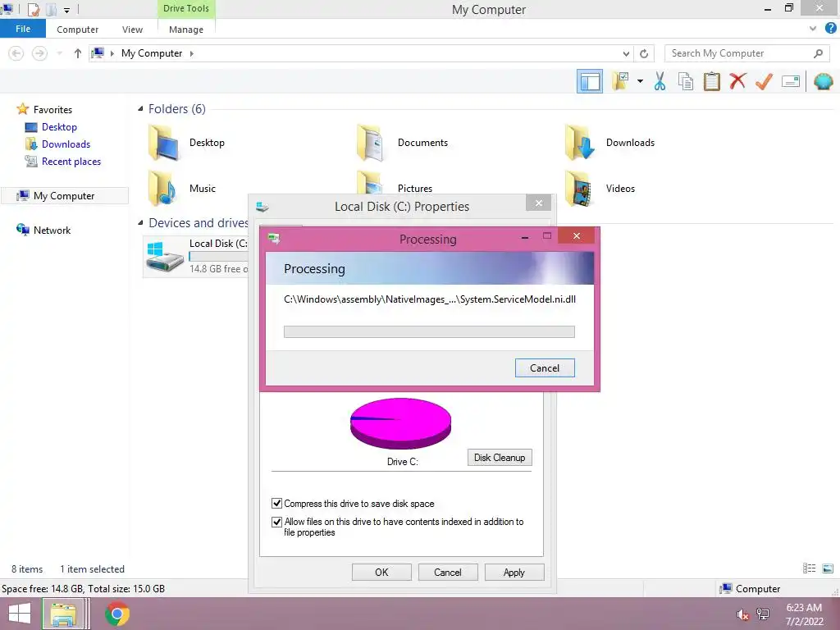Open Desktop under Favorites
Screen dimensions: 840x630
tap(59, 127)
